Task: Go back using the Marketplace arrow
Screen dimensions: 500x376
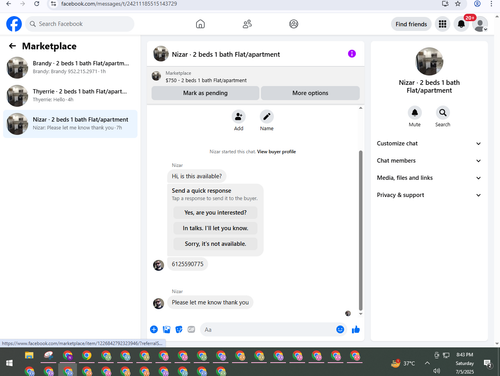Action: pyautogui.click(x=12, y=46)
